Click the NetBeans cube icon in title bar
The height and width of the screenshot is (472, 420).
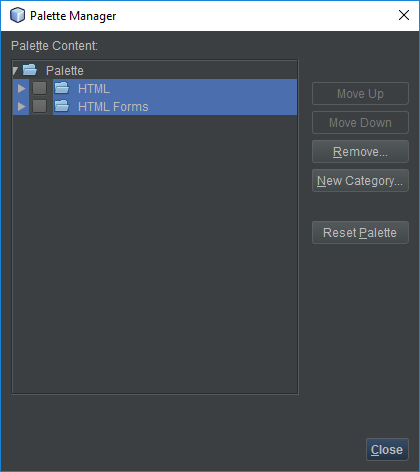[17, 15]
